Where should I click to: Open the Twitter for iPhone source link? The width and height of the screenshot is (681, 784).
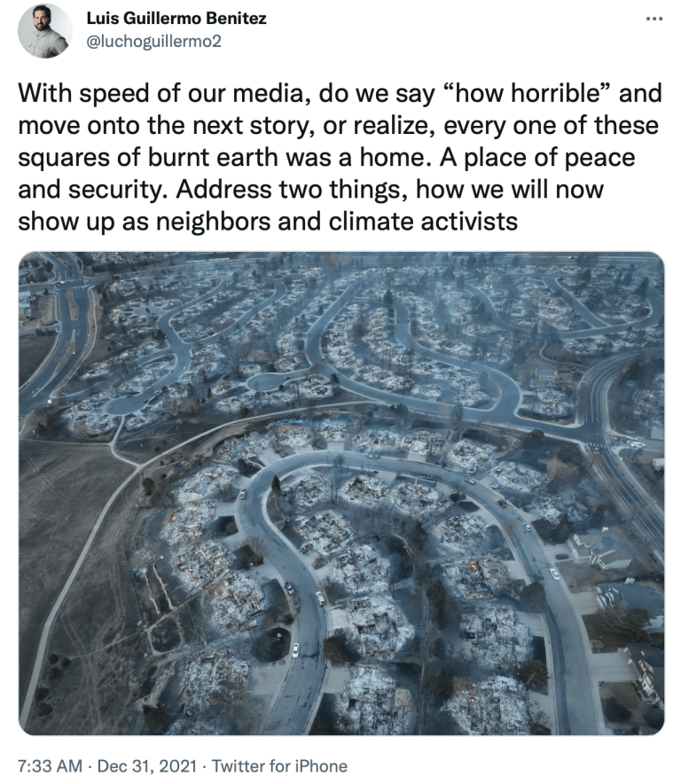279,765
